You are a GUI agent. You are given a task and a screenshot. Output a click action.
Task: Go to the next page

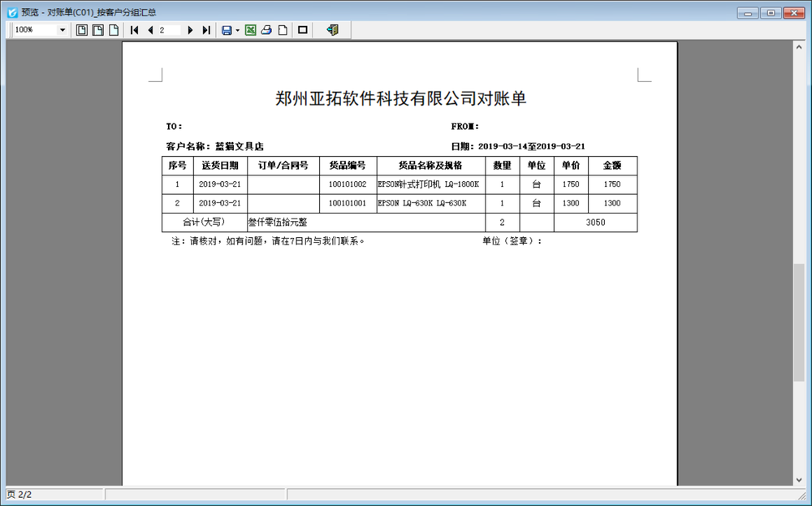coord(190,30)
